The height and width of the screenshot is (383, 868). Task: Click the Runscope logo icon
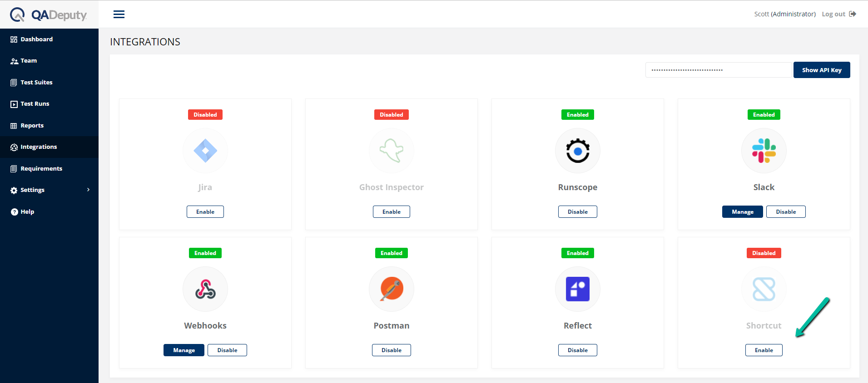point(578,151)
